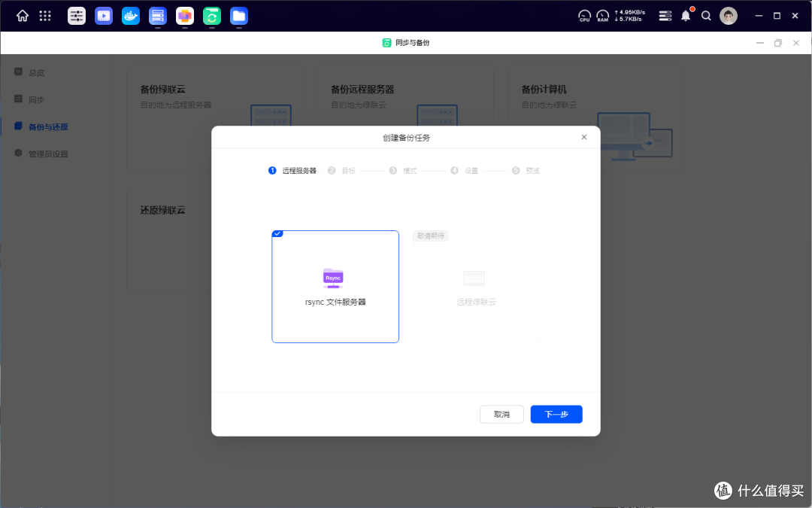Open the task list icon in top bar

pyautogui.click(x=665, y=16)
